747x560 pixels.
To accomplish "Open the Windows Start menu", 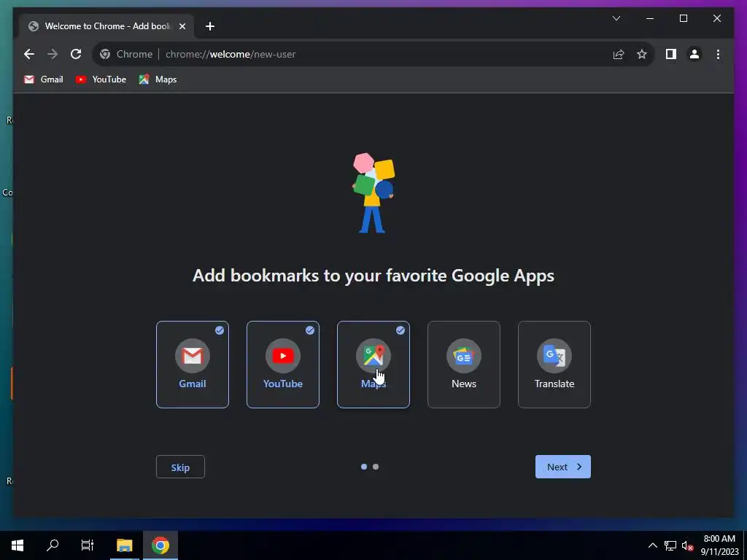I will (18, 545).
